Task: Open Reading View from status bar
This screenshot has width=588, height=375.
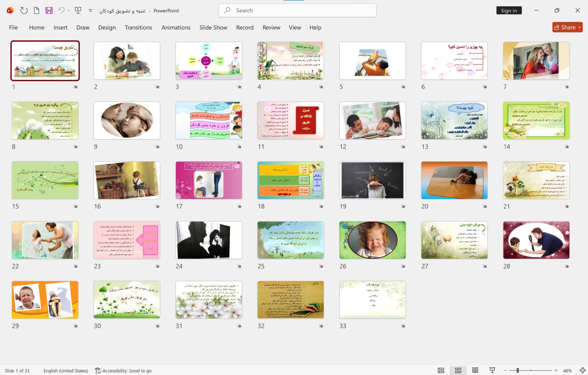Action: [x=475, y=370]
